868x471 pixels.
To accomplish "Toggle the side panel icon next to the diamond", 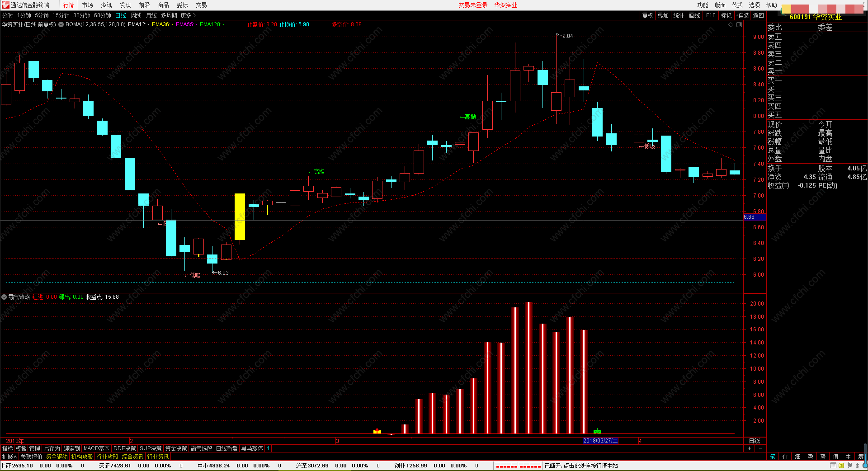I will pyautogui.click(x=739, y=25).
